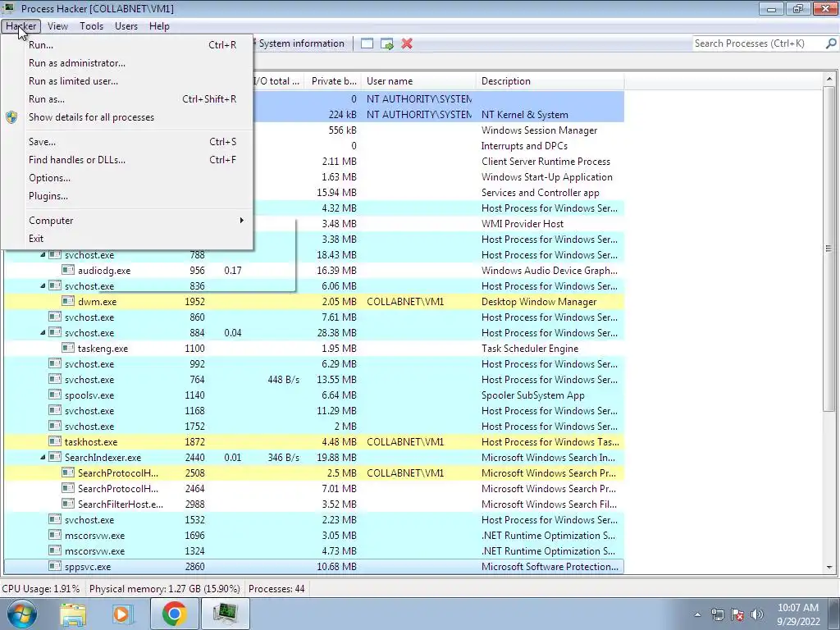The height and width of the screenshot is (630, 840).
Task: Open Options... from menu
Action: pos(127,178)
